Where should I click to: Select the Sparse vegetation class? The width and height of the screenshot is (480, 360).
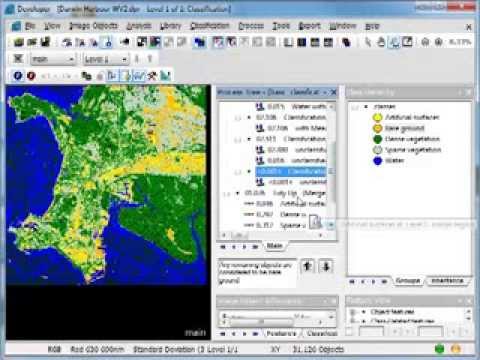coord(407,150)
